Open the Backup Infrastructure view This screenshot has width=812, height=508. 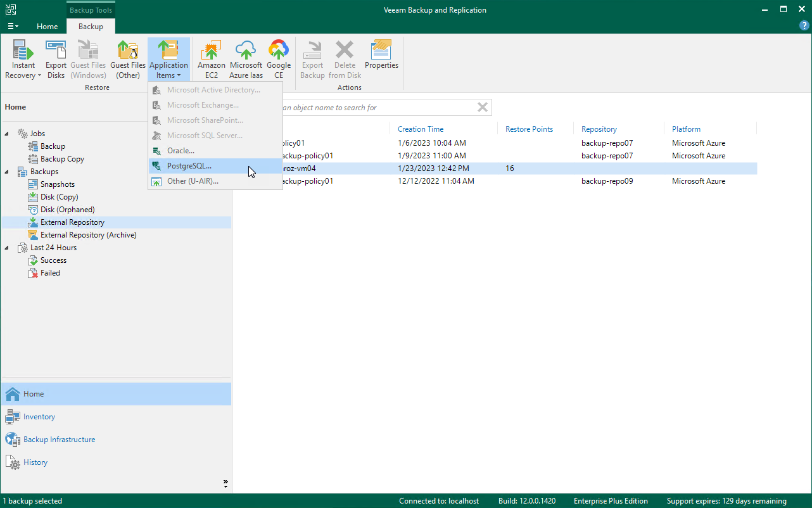pos(116,440)
